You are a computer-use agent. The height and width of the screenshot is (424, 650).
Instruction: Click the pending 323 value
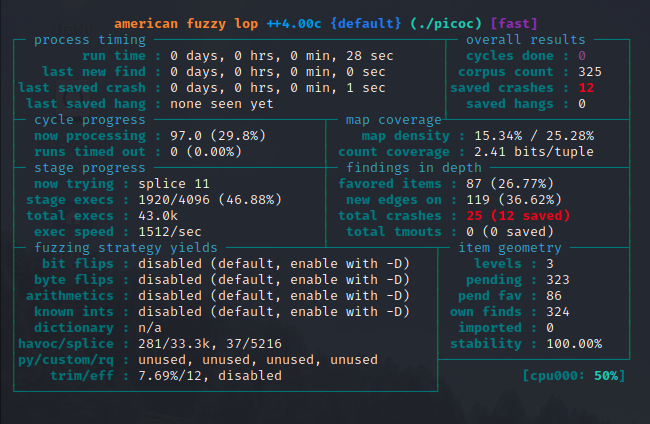click(x=558, y=280)
